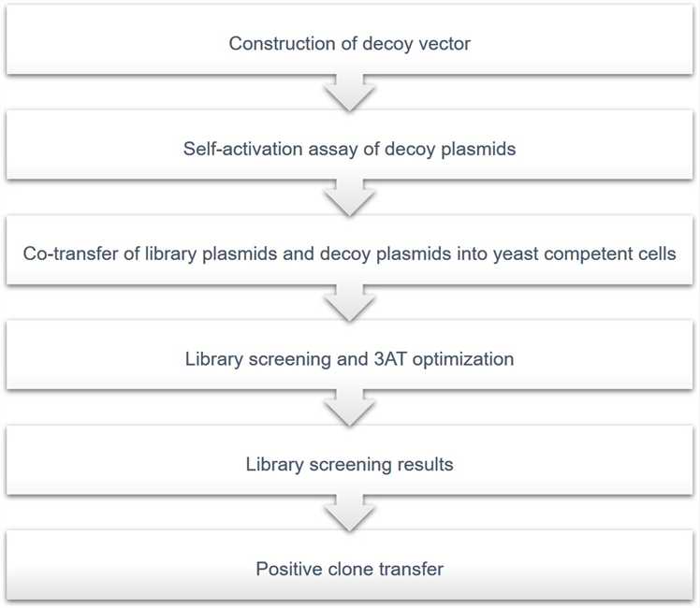Click the 'Library screening results' box

click(350, 460)
